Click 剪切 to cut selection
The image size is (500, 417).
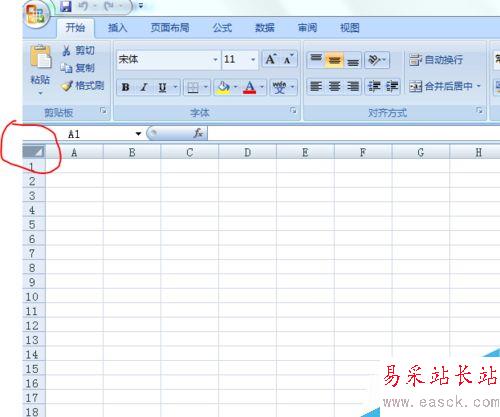click(79, 50)
